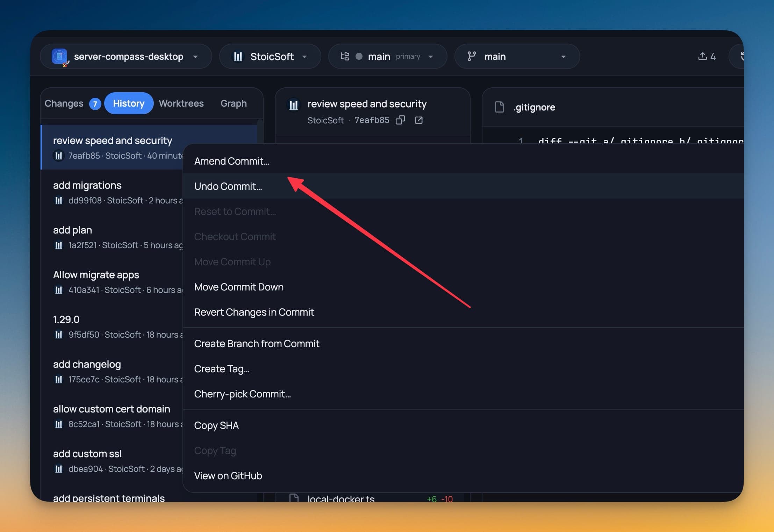Click the .gitignore file icon in diff header
Screen dimensions: 774x532
click(500, 107)
